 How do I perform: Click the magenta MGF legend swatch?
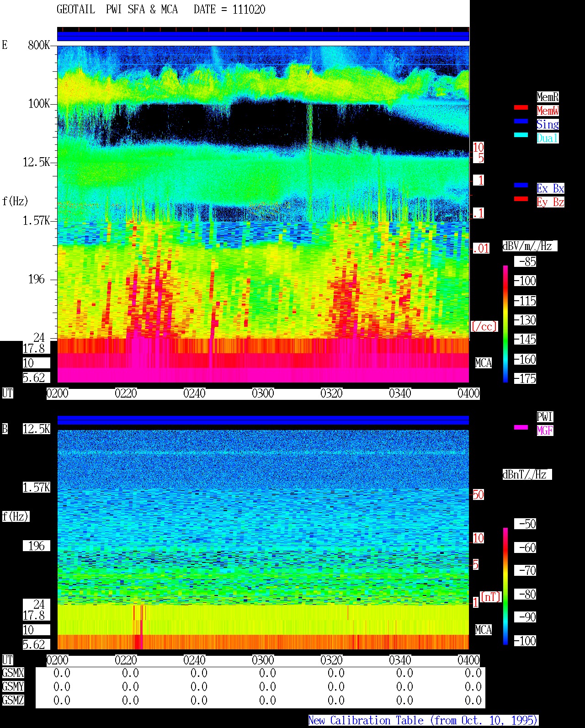tap(521, 428)
